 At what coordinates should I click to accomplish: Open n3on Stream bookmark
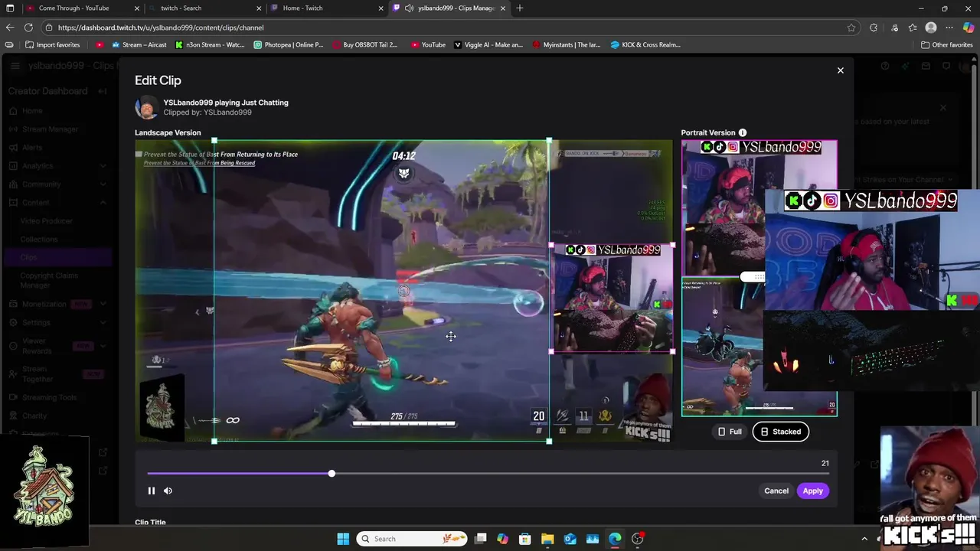point(209,44)
